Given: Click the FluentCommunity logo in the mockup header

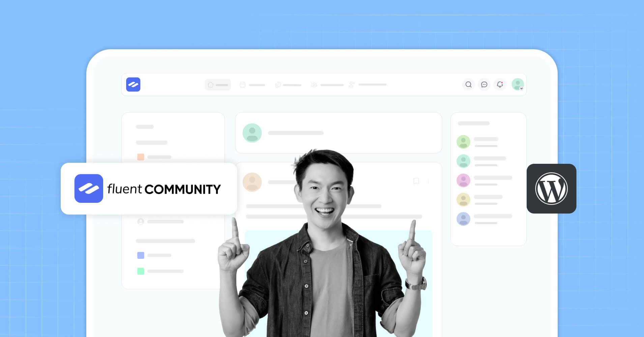Looking at the screenshot, I should [133, 85].
